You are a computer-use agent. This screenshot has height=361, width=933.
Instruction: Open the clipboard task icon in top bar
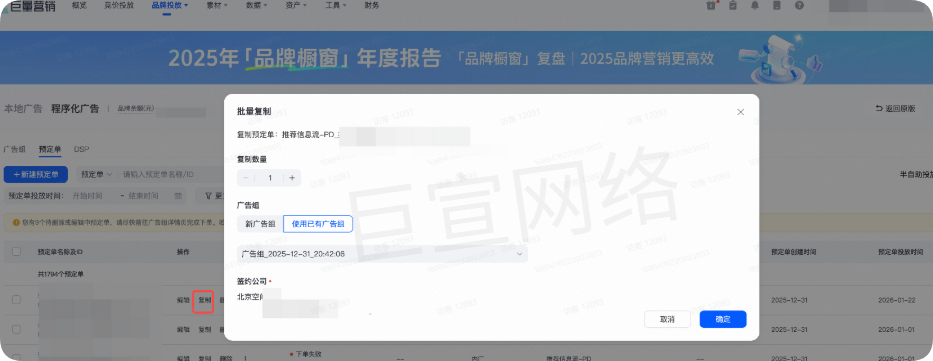(x=733, y=5)
